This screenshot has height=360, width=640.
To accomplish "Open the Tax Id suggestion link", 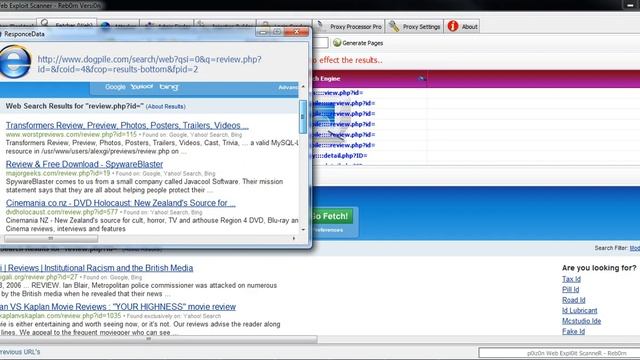I will (571, 279).
